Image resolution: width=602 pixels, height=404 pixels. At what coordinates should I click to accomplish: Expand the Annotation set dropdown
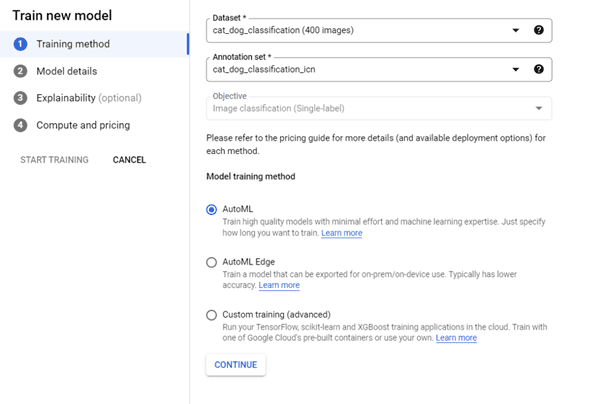(x=516, y=70)
